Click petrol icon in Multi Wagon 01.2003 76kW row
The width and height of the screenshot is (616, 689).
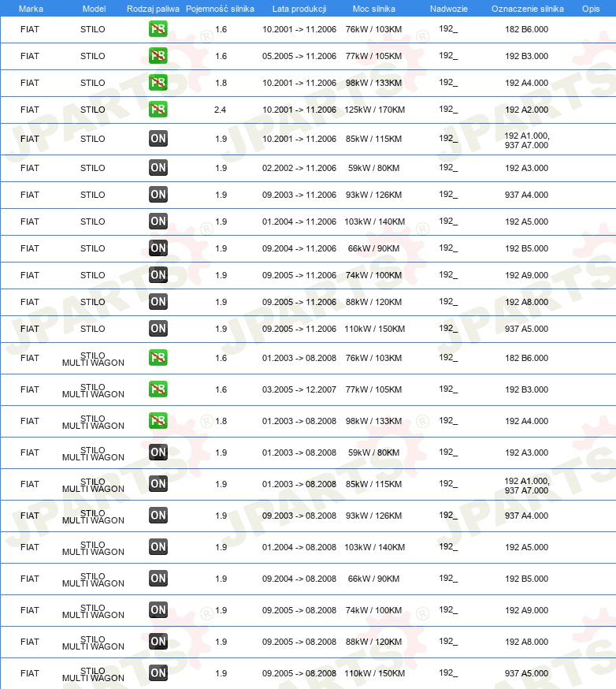[x=158, y=358]
